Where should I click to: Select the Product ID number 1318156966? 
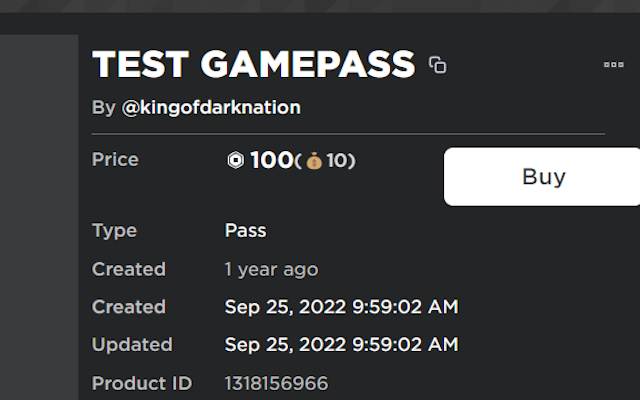point(276,383)
